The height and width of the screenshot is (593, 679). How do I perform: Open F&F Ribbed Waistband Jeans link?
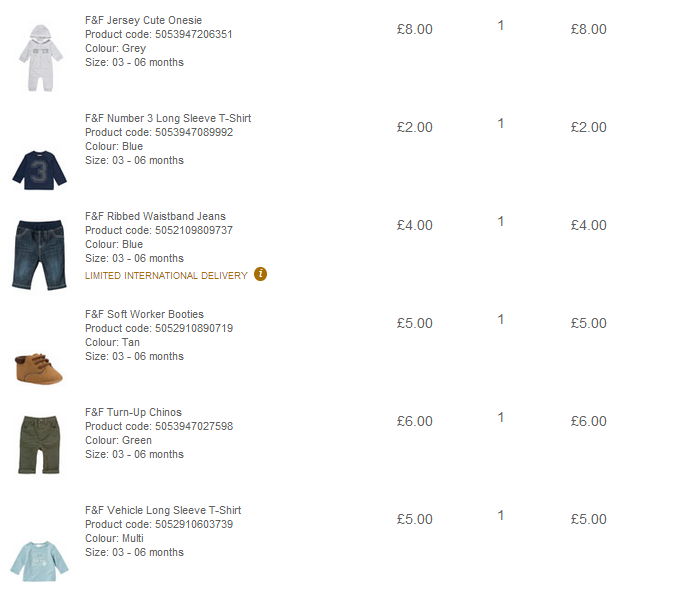point(155,216)
